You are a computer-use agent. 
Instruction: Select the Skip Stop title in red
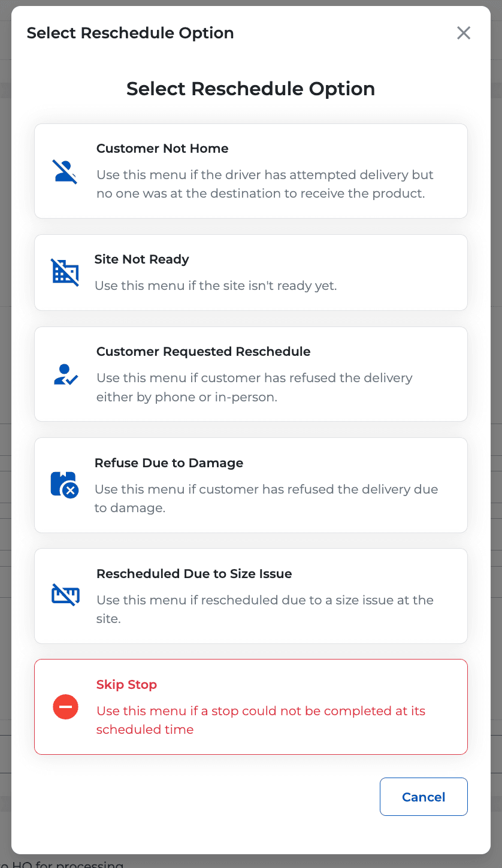126,685
